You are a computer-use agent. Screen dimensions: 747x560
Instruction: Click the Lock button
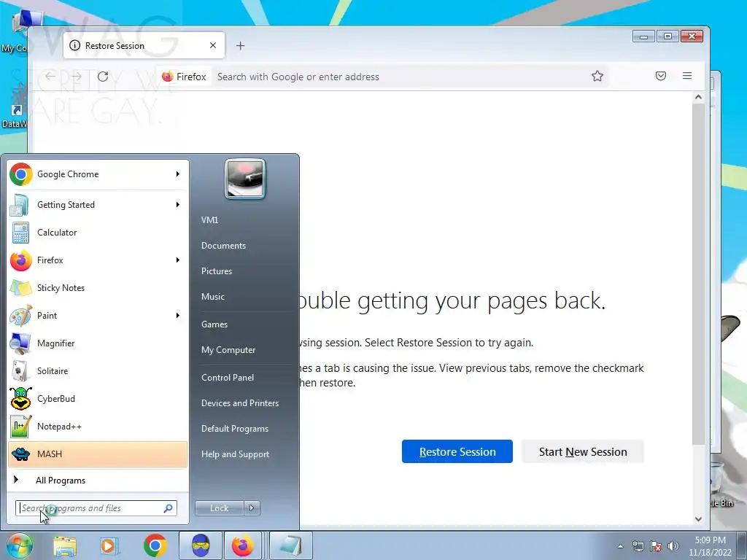tap(219, 508)
